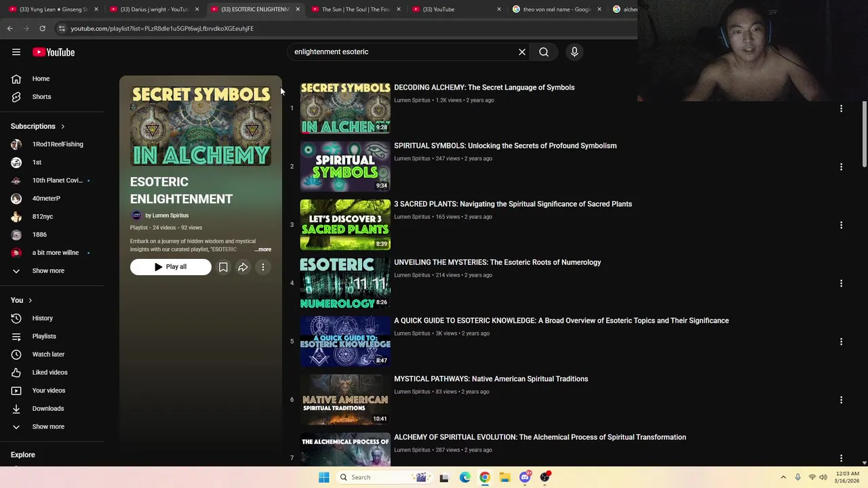
Task: Open options for 3 SACRED PLANTS video
Action: pyautogui.click(x=841, y=225)
